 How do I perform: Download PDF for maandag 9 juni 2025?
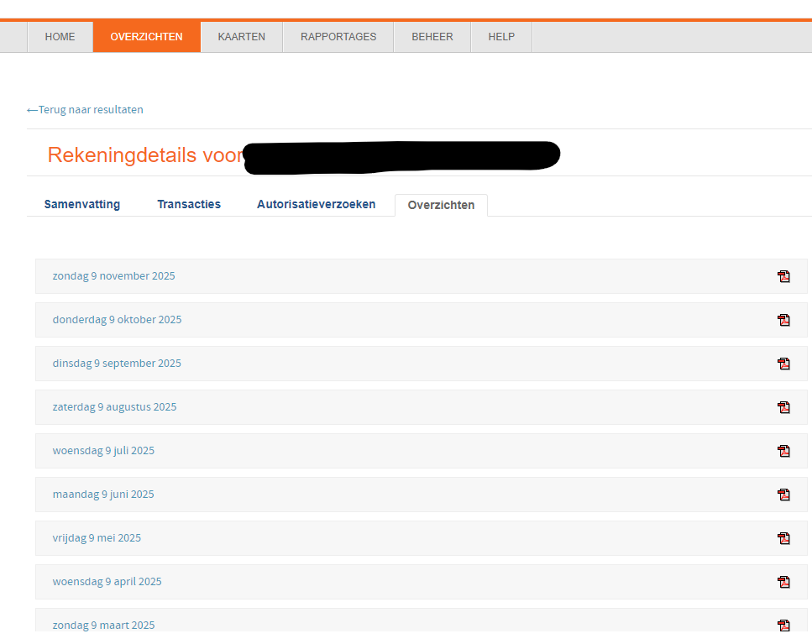coord(783,495)
